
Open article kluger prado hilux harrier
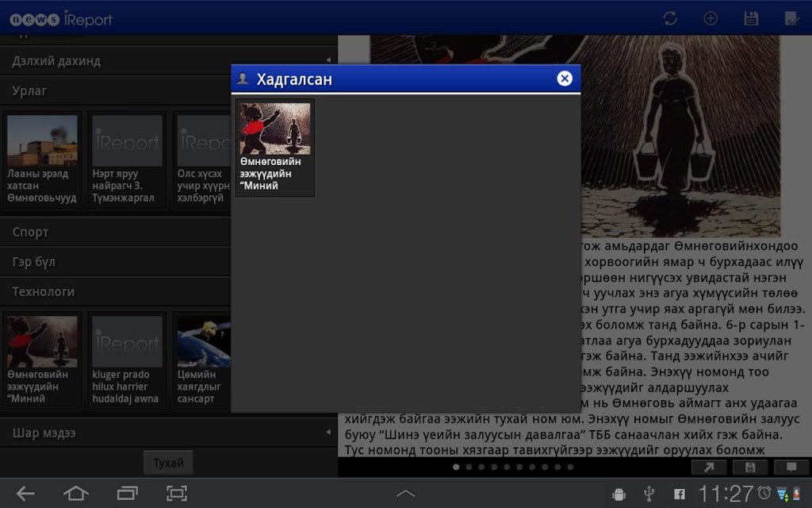127,361
